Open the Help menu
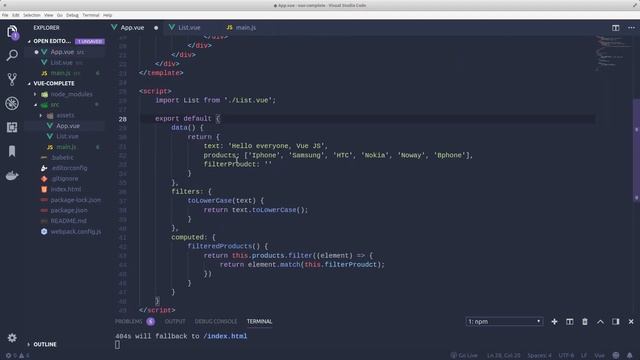Image resolution: width=640 pixels, height=360 pixels. coord(107,15)
